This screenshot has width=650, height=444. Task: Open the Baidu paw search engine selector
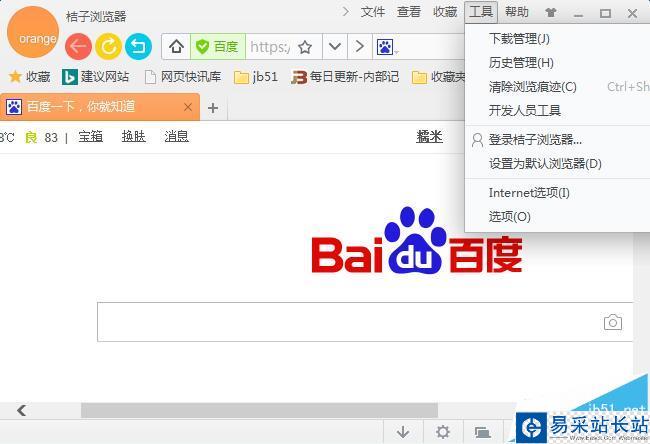tap(387, 47)
